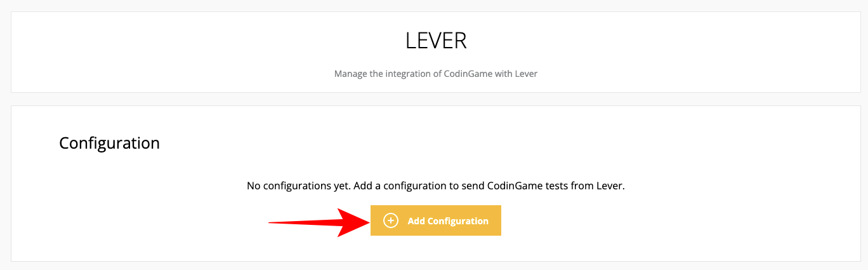Click the word Lever in the subtitle
The image size is (868, 270).
(x=526, y=74)
